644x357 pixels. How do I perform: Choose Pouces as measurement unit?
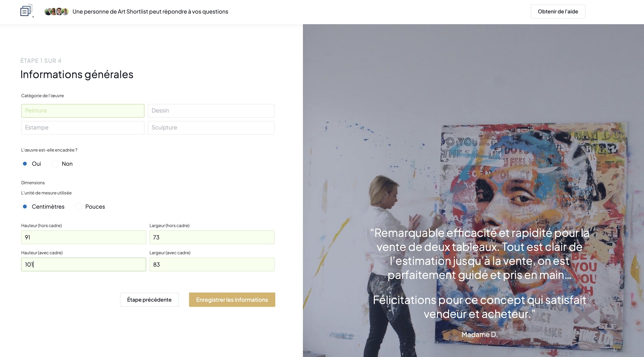click(x=78, y=207)
